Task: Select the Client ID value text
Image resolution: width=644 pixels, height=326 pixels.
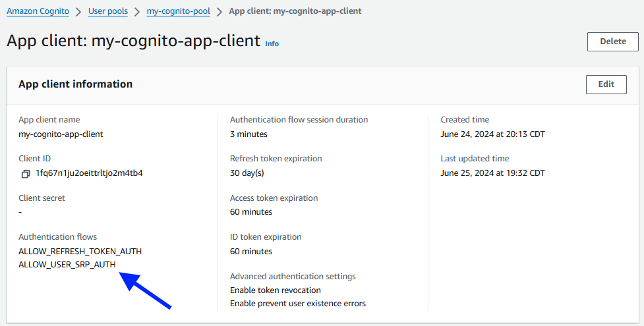Action: (x=89, y=173)
